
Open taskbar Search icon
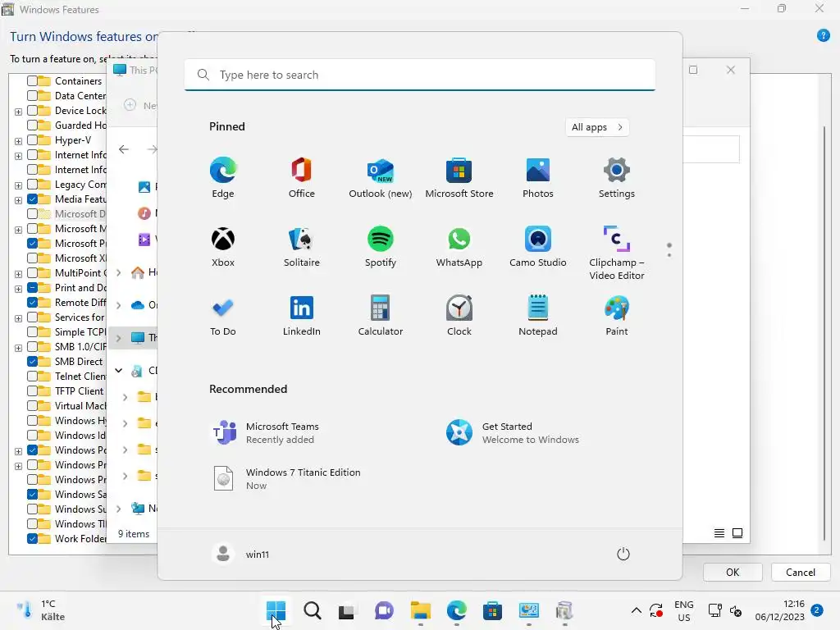point(313,610)
